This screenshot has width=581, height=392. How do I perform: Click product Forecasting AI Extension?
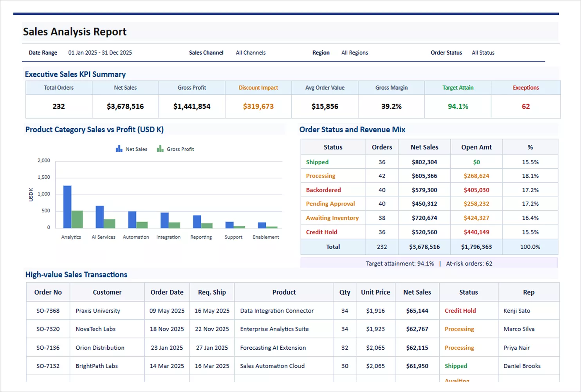[x=273, y=348]
